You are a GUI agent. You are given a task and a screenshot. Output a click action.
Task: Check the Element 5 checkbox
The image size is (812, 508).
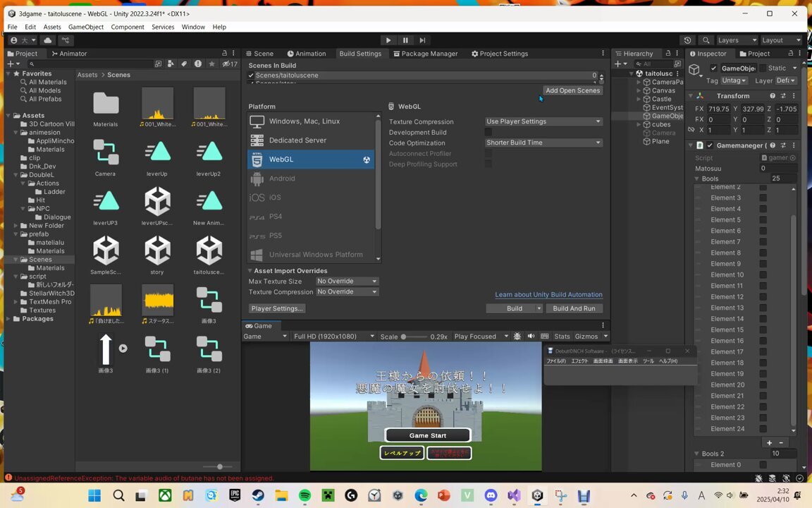(763, 220)
